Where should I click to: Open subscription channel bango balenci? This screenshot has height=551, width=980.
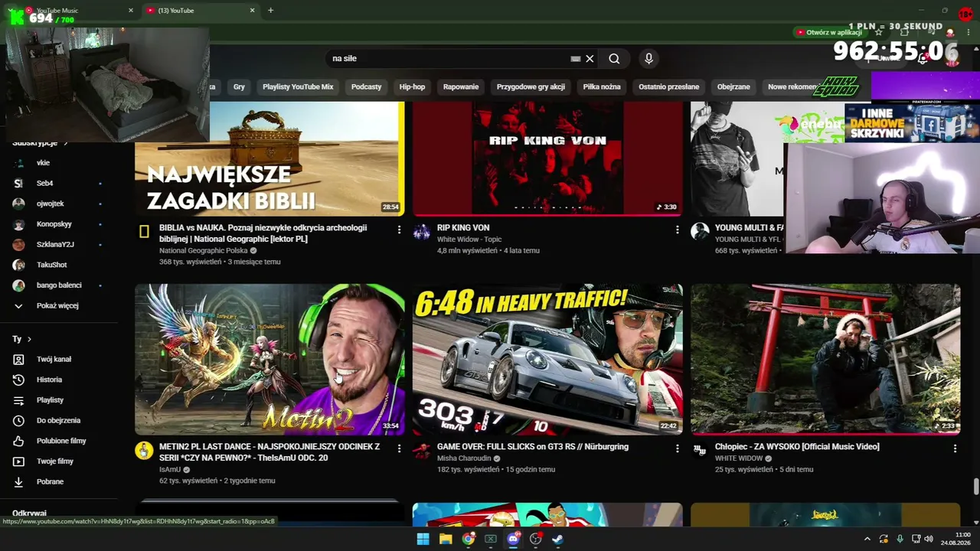59,285
